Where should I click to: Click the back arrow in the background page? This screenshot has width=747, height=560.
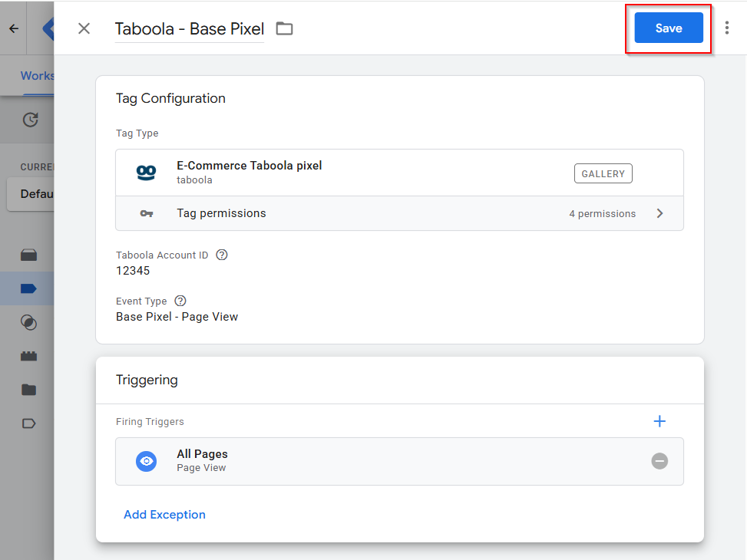tap(14, 28)
